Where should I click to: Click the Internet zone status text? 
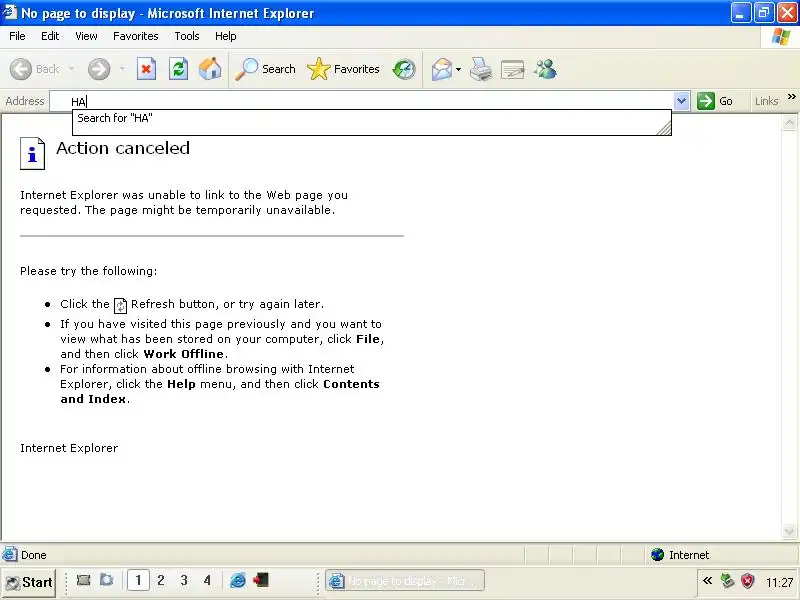[x=689, y=555]
